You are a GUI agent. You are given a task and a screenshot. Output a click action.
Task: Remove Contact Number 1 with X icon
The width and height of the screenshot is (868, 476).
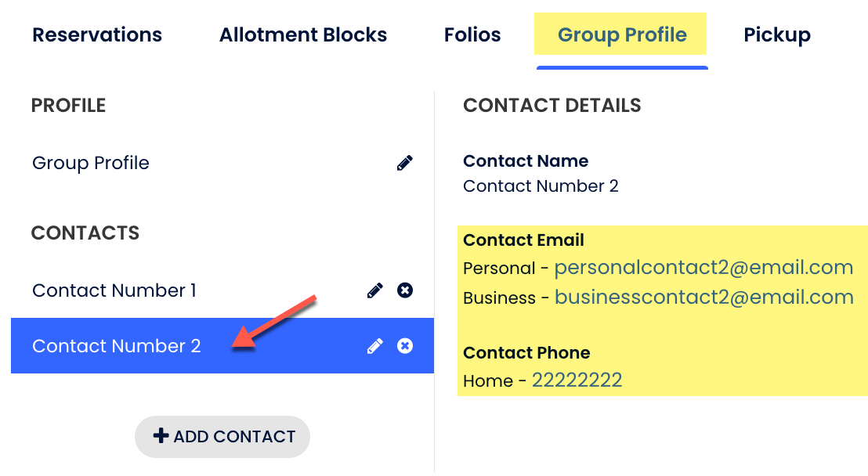click(405, 290)
